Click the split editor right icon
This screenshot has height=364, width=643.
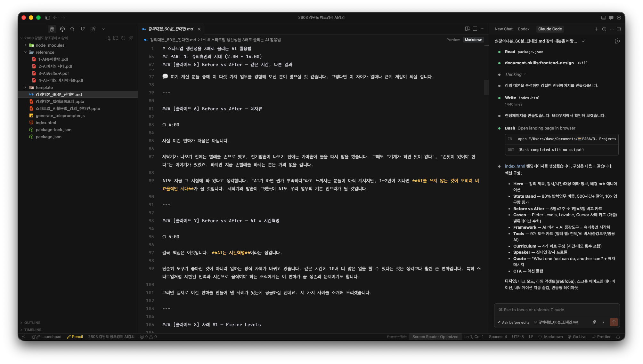[x=475, y=29]
